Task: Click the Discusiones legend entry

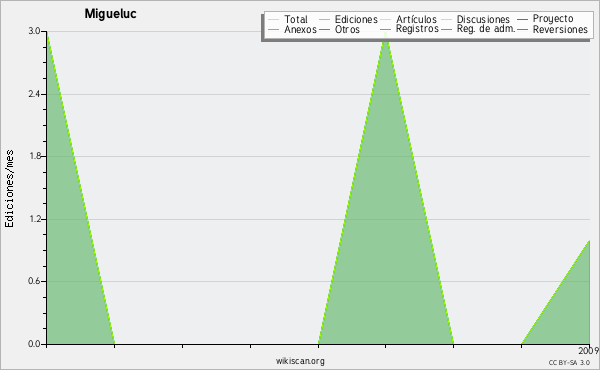Action: point(476,19)
